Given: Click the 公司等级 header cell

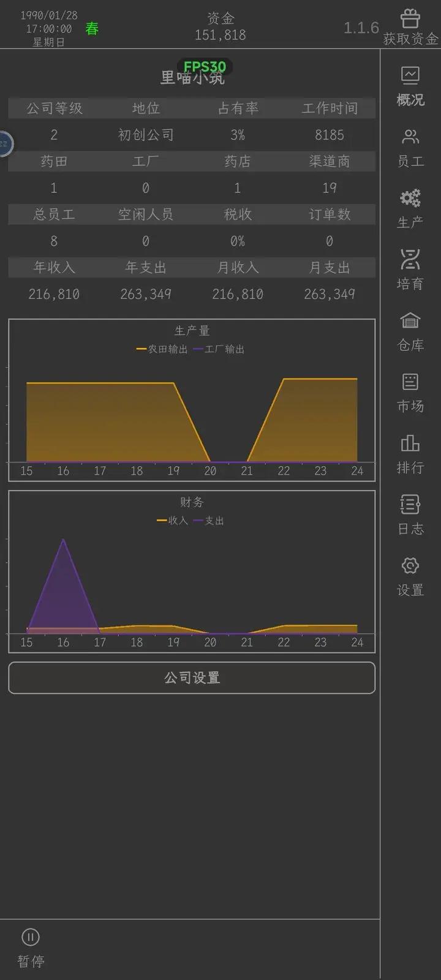Looking at the screenshot, I should (54, 108).
